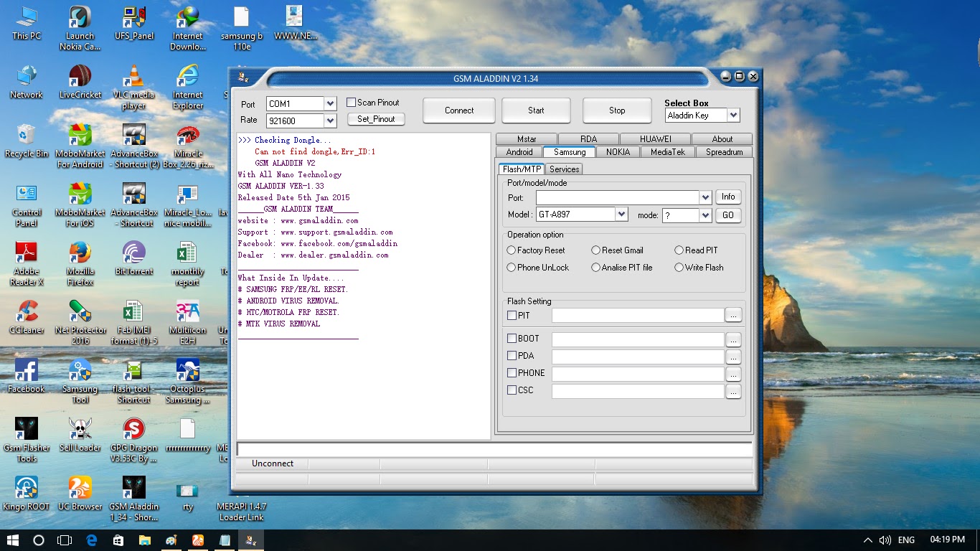This screenshot has width=980, height=551.
Task: Select the Recycle Bin icon
Action: 27,141
